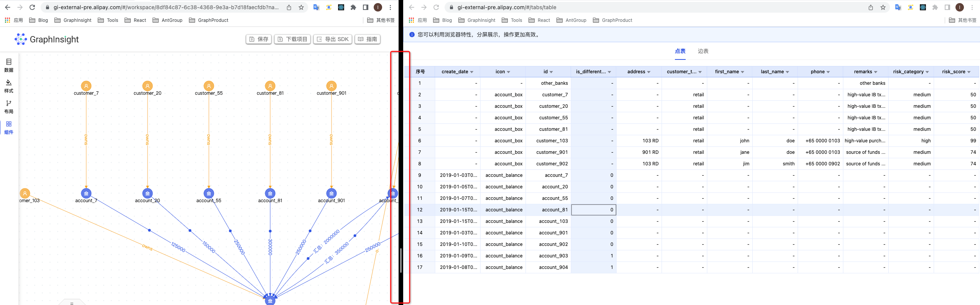Open the 样式 style panel icon
980x305 pixels.
coord(9,86)
